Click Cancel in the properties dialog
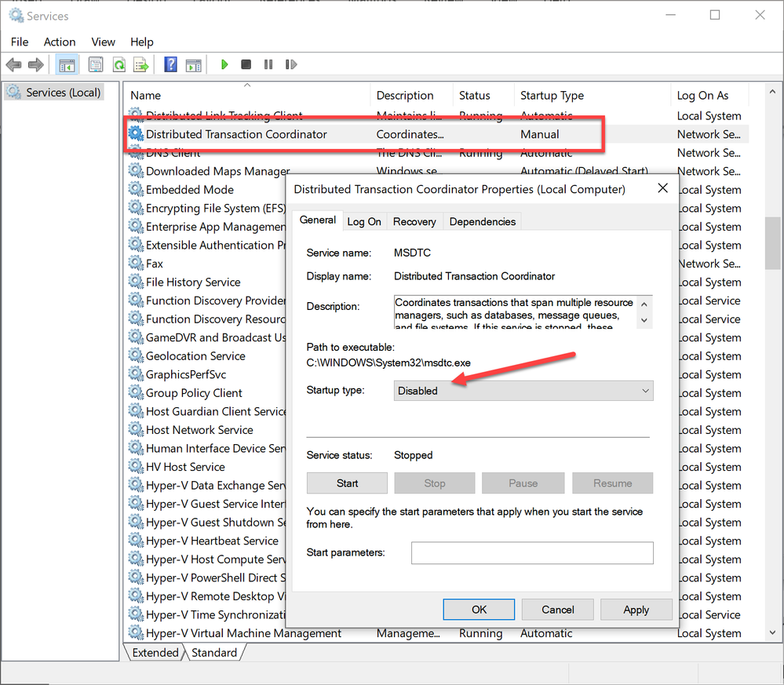This screenshot has height=685, width=784. 557,610
